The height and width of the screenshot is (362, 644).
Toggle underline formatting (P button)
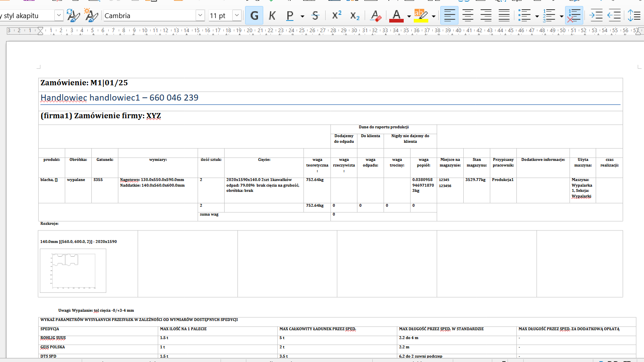pyautogui.click(x=290, y=16)
